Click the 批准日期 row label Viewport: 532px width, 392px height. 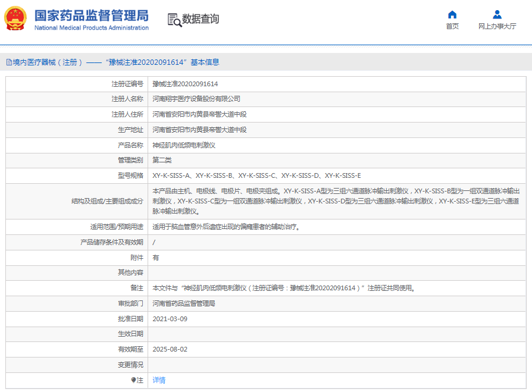131,319
